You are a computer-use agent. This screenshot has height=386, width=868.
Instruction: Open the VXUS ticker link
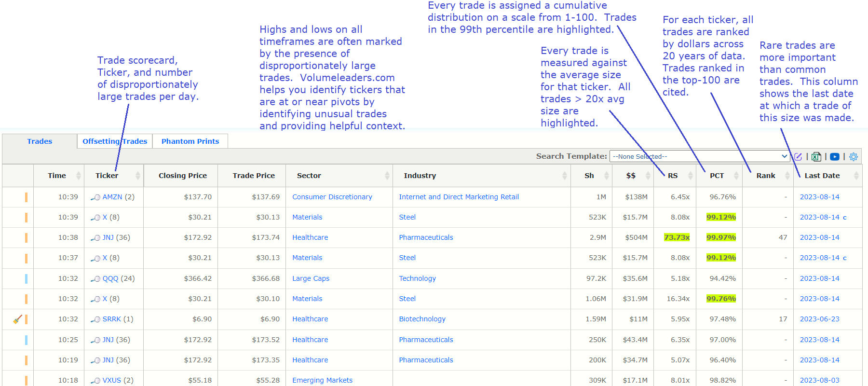pos(112,380)
